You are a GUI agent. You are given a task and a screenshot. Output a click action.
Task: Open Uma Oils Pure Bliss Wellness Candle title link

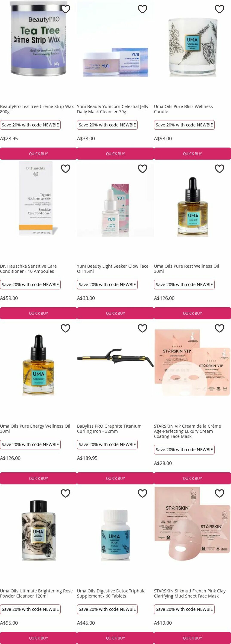point(184,109)
